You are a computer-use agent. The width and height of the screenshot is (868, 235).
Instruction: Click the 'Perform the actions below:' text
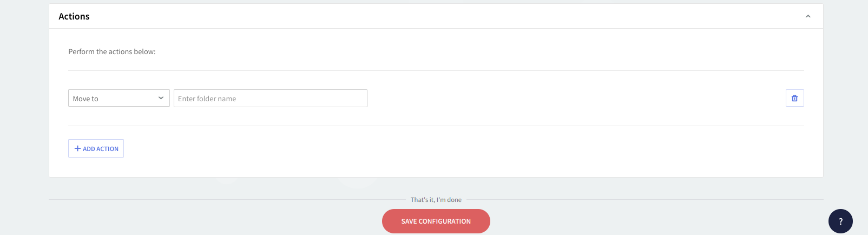(x=112, y=52)
